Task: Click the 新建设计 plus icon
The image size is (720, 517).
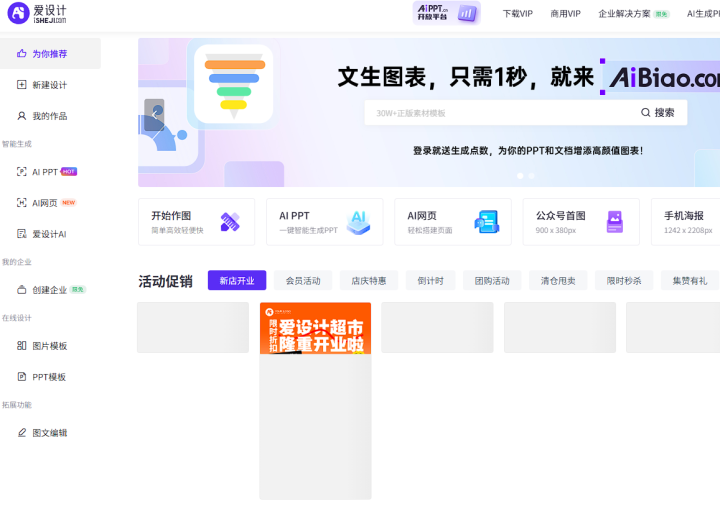Action: (x=22, y=84)
